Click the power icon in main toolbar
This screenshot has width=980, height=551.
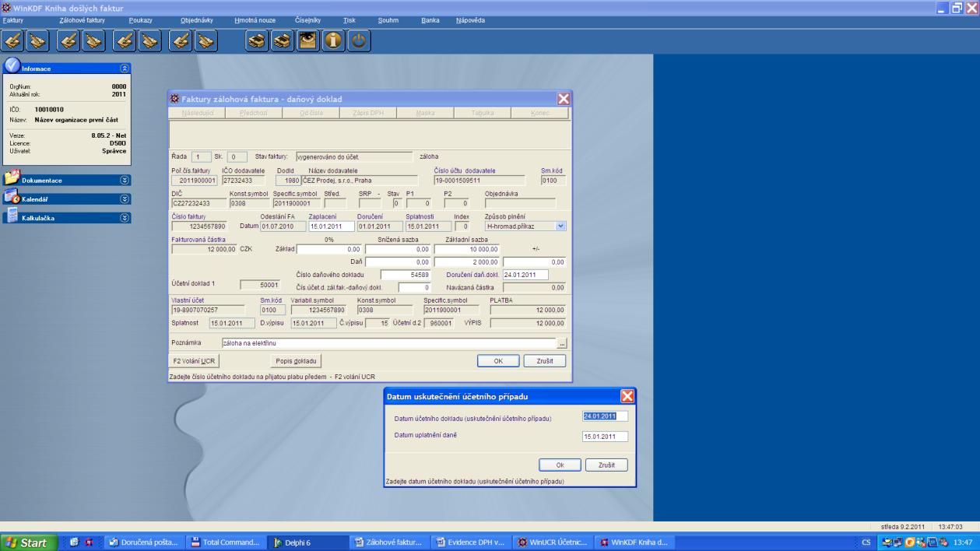(358, 41)
